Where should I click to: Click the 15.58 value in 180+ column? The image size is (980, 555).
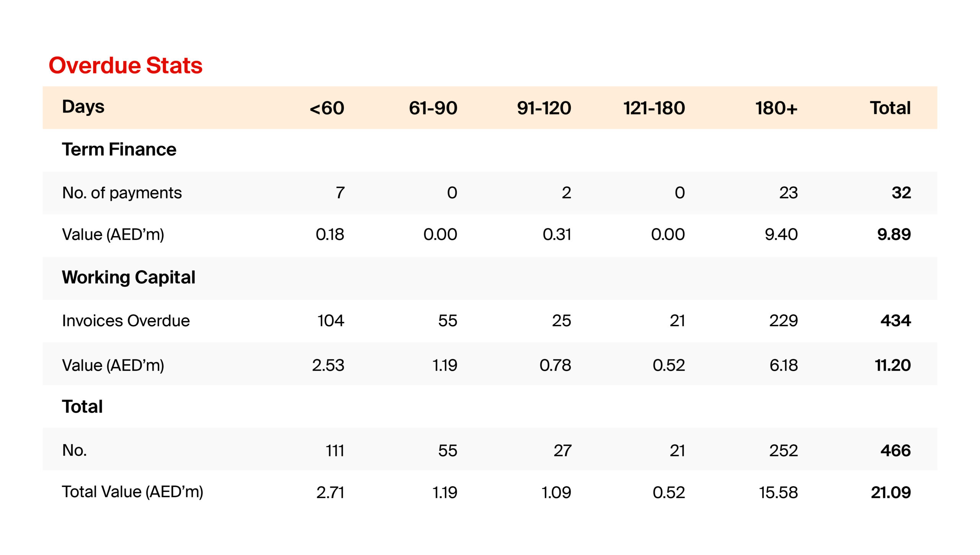778,493
